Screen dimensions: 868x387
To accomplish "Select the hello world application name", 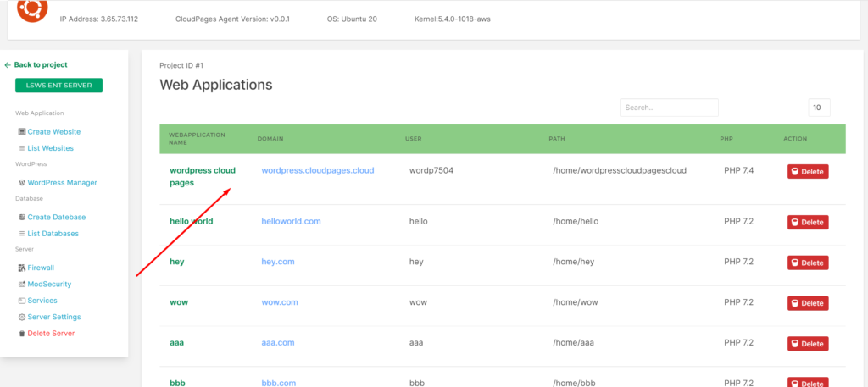I will coord(191,221).
